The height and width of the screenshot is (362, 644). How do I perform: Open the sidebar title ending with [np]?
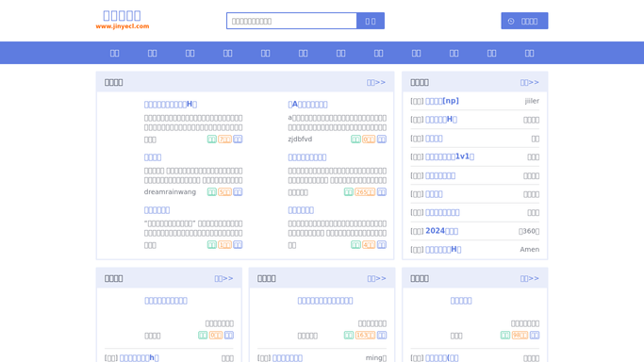tap(442, 101)
